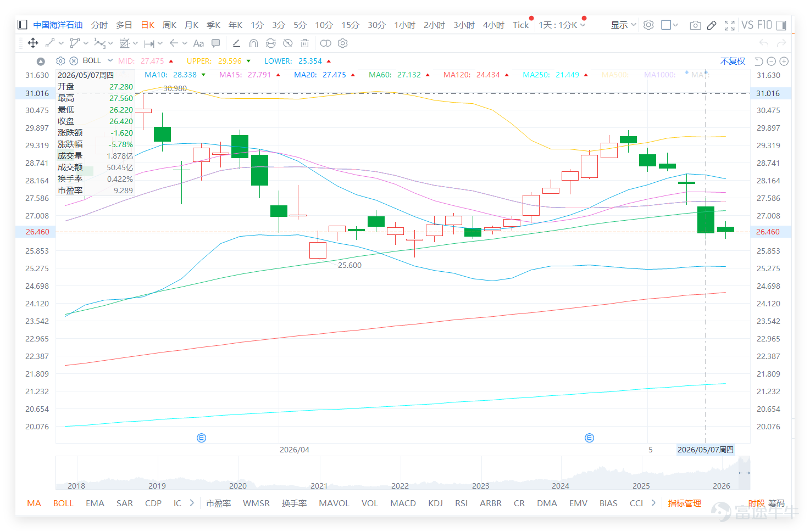The image size is (810, 532).
Task: Toggle the KDJ sub indicator
Action: pyautogui.click(x=435, y=503)
